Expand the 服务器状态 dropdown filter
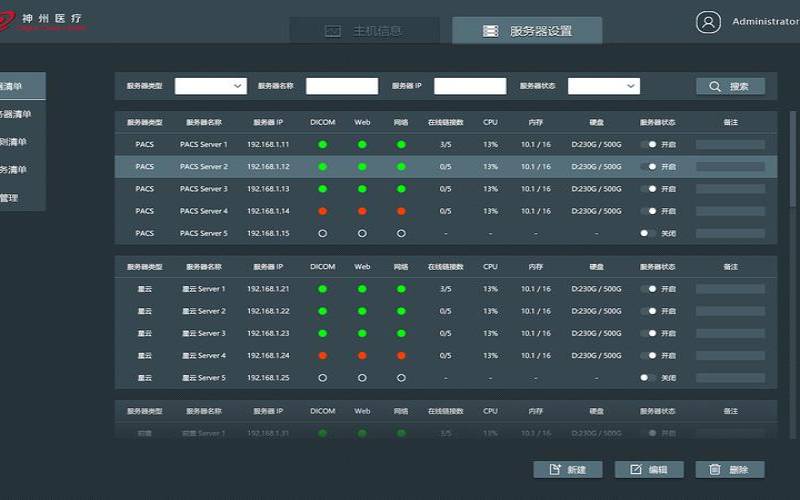 [x=603, y=86]
